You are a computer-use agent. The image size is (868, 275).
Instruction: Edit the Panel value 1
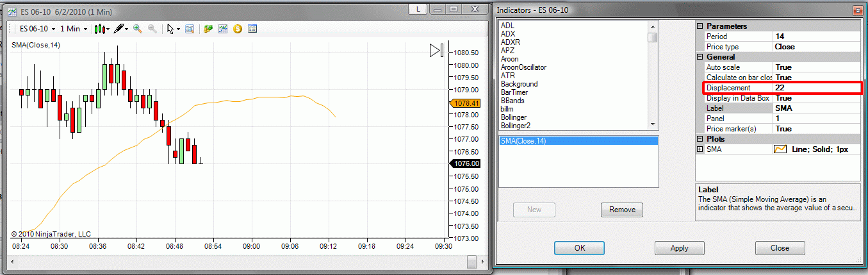817,119
